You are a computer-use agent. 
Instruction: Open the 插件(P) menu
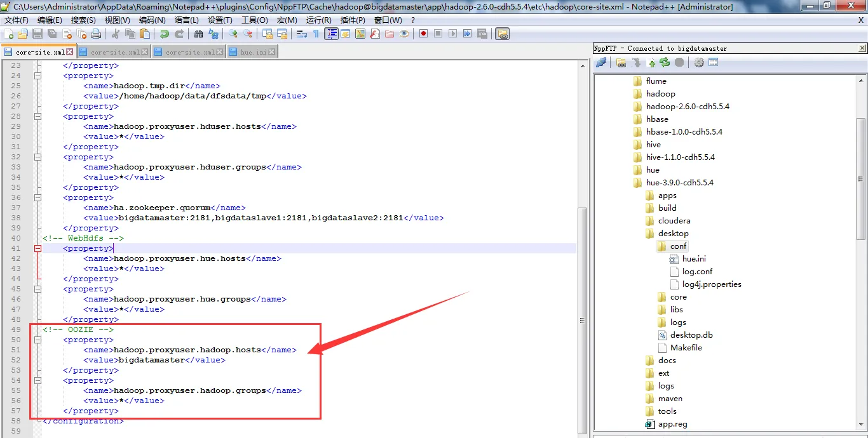click(353, 20)
